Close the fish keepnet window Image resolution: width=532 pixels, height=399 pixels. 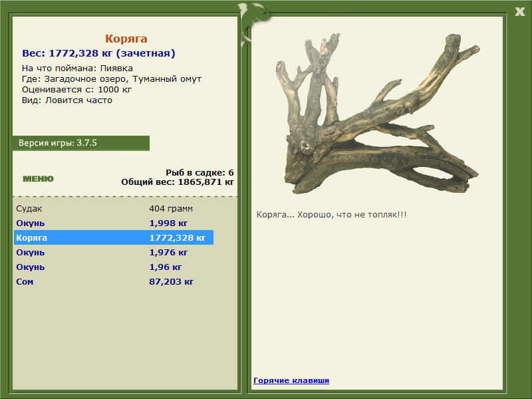tap(519, 12)
